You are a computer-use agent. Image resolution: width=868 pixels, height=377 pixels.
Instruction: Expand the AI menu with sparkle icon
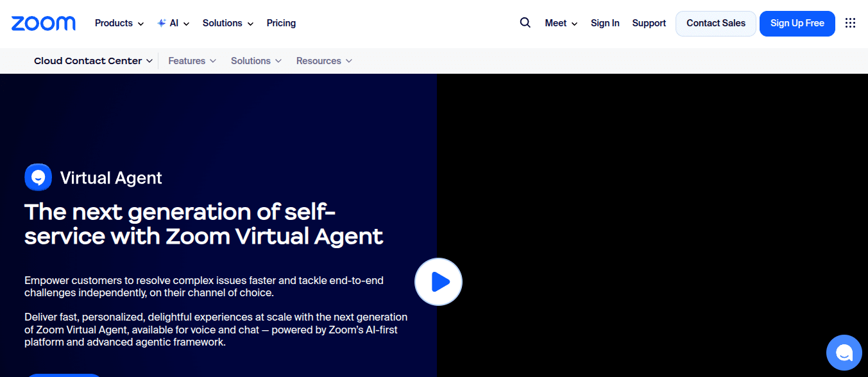tap(173, 23)
